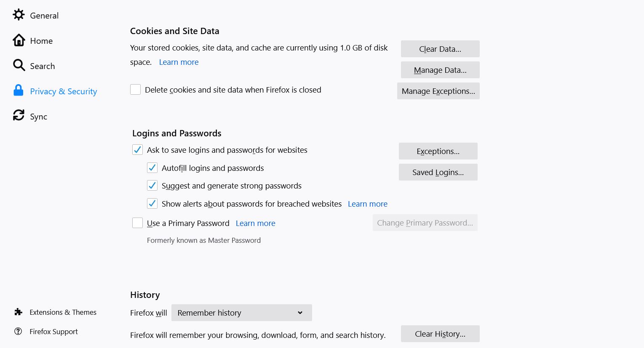The image size is (644, 348).
Task: Click the Clear Data button
Action: [440, 49]
